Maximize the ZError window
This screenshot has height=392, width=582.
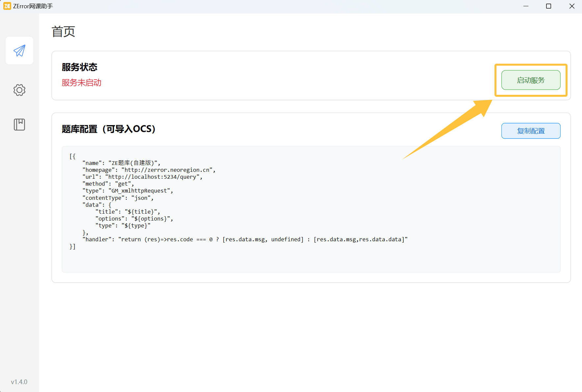coord(548,6)
